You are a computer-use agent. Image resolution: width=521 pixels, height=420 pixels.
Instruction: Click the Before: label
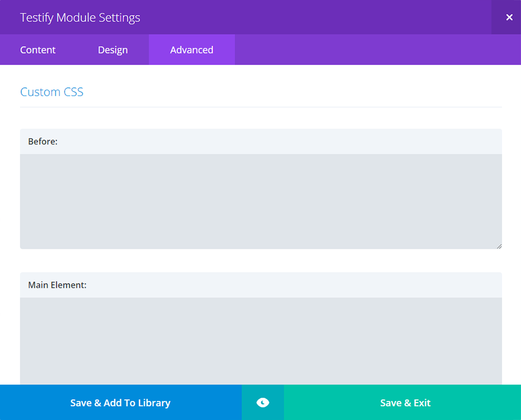coord(43,141)
